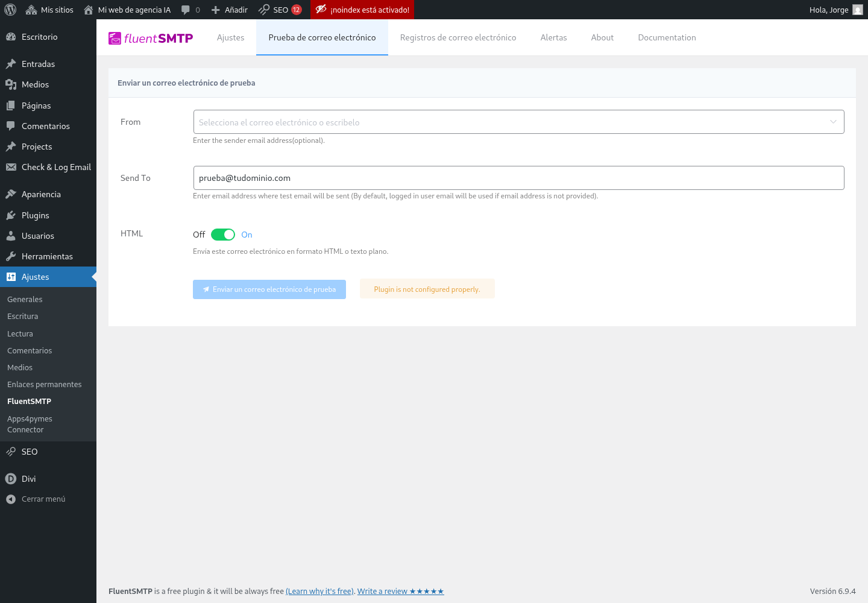
Task: Select Prueba de correo electrónico tab
Action: (x=322, y=37)
